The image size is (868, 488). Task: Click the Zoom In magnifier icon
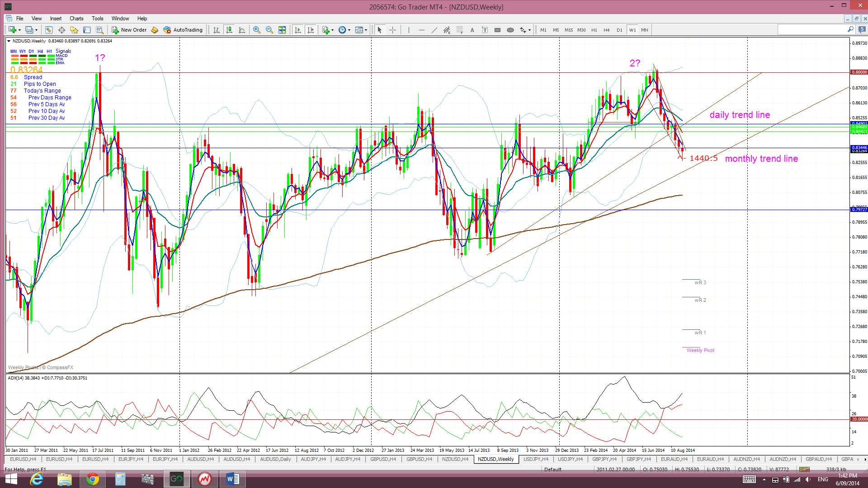(256, 30)
